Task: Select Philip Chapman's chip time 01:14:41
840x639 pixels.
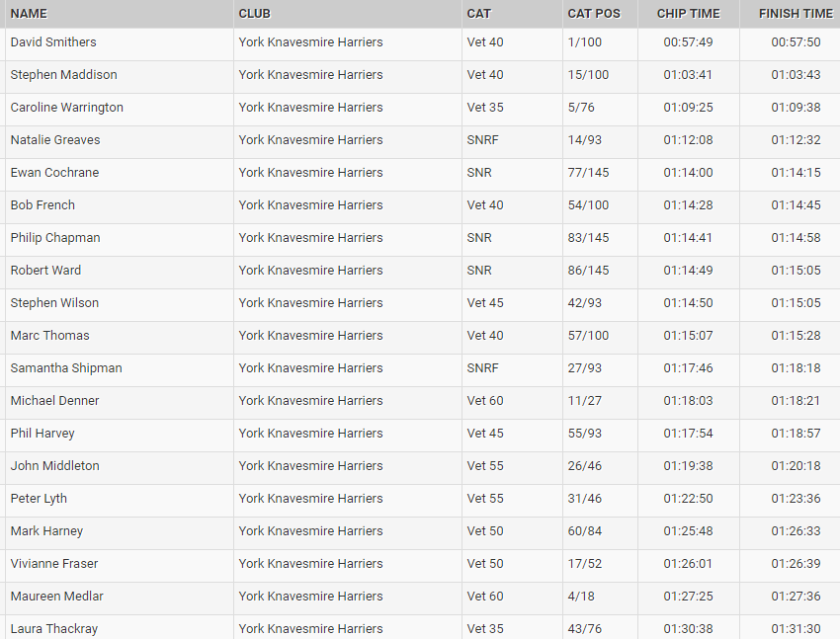Action: 688,238
